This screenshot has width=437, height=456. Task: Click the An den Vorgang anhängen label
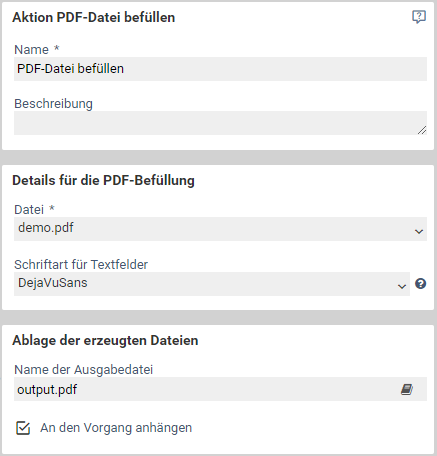116,428
